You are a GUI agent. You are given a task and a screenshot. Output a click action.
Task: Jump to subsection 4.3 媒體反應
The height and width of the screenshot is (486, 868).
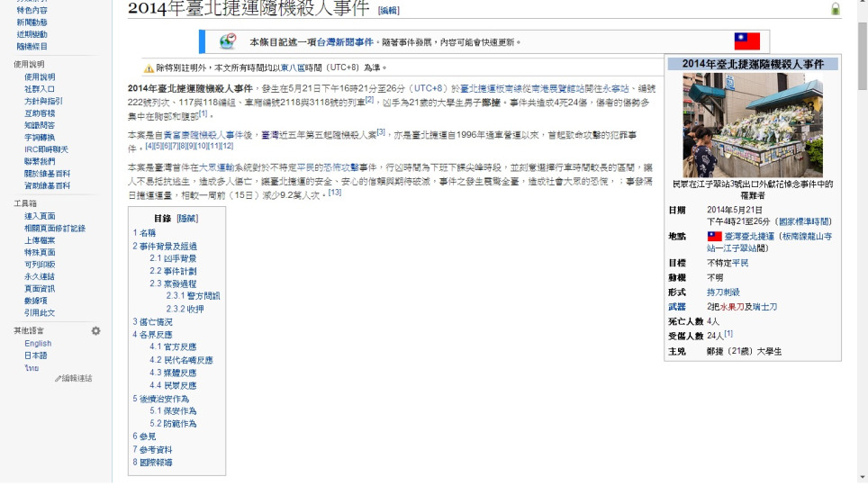coord(173,373)
